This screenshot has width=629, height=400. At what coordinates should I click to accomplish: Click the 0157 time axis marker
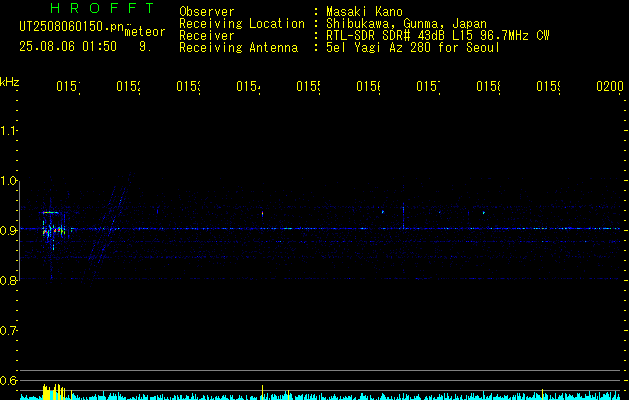(428, 86)
